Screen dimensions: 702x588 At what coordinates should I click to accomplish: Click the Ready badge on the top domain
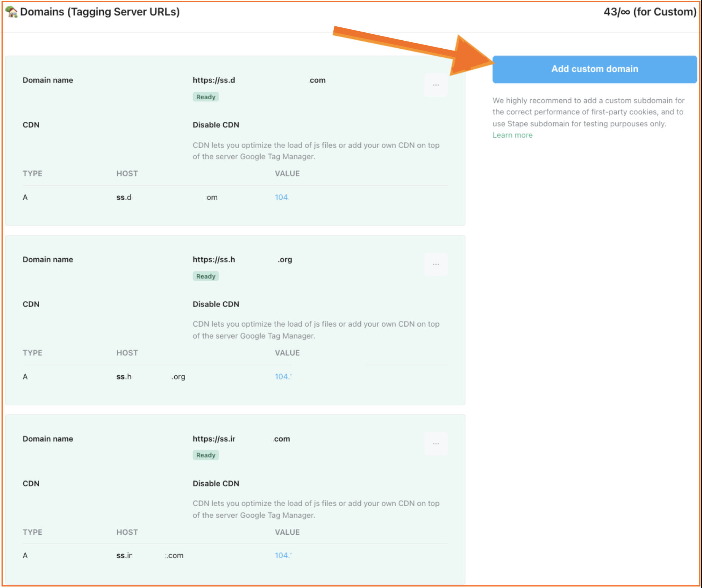[x=205, y=97]
